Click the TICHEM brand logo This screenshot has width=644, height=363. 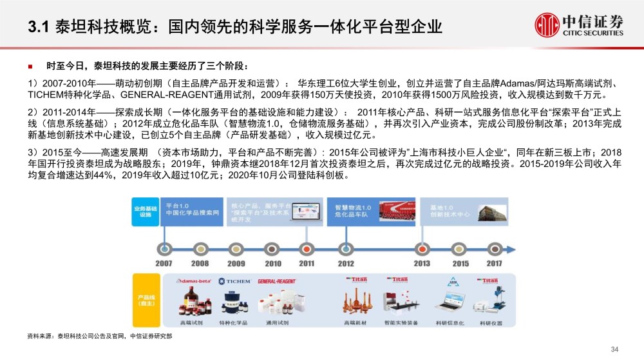[x=234, y=281]
